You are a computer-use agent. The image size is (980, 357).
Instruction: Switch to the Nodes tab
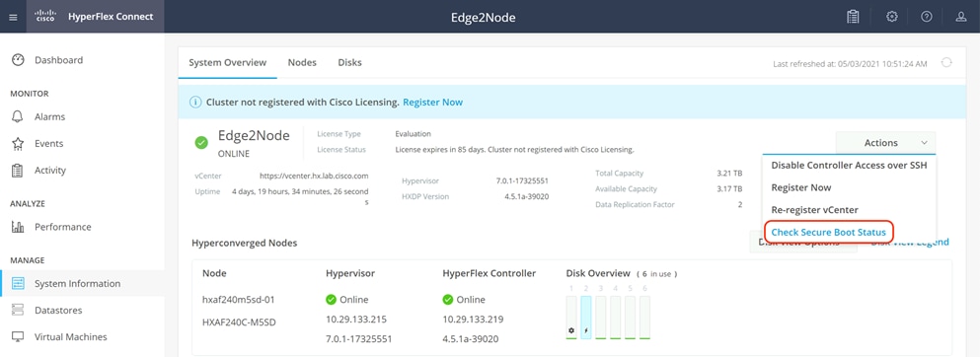click(x=302, y=62)
